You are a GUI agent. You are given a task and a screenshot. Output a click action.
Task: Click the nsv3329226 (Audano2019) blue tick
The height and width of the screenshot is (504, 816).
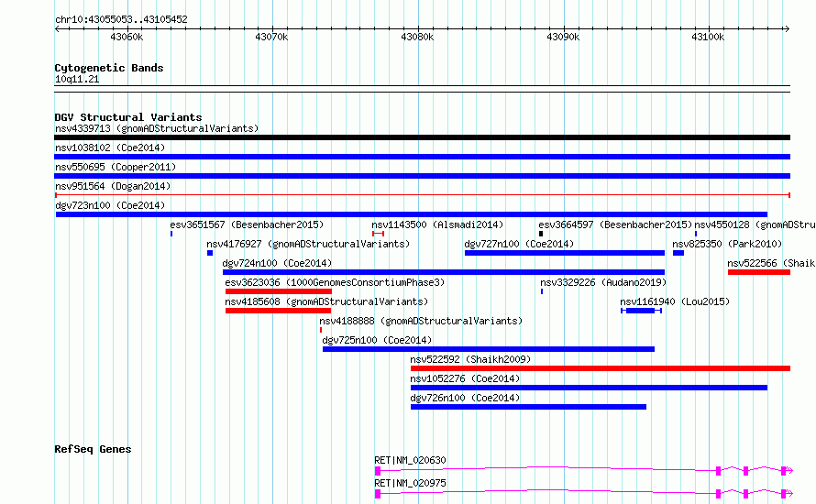pyautogui.click(x=542, y=291)
